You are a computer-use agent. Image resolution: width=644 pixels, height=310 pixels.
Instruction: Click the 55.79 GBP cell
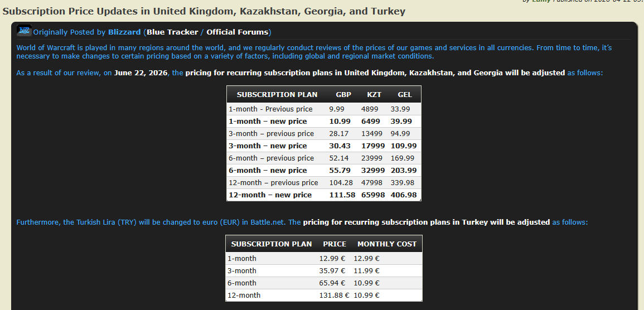(340, 171)
